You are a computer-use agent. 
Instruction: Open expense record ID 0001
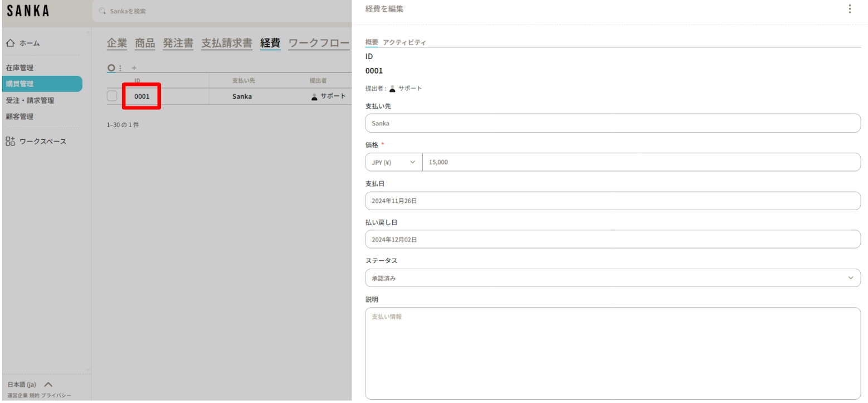click(x=142, y=96)
